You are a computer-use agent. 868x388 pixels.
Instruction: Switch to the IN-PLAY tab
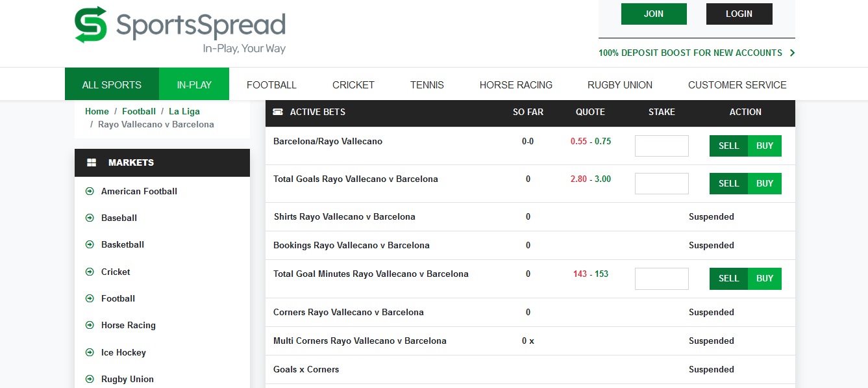[194, 84]
